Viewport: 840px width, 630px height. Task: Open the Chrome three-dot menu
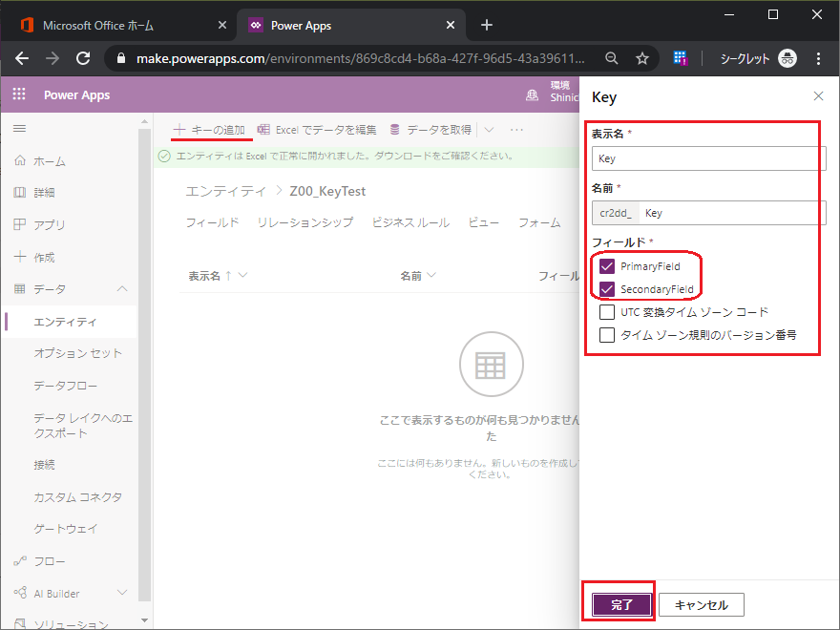point(818,58)
